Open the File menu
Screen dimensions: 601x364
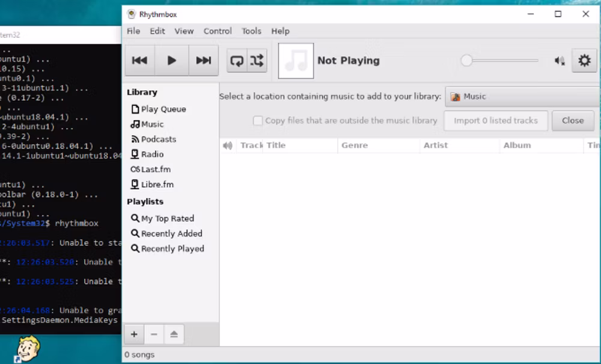pyautogui.click(x=133, y=31)
